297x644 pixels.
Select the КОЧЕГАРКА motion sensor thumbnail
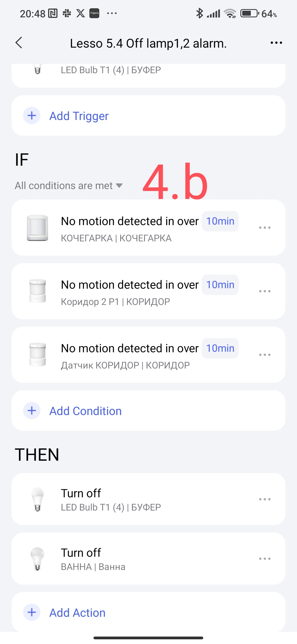click(37, 228)
